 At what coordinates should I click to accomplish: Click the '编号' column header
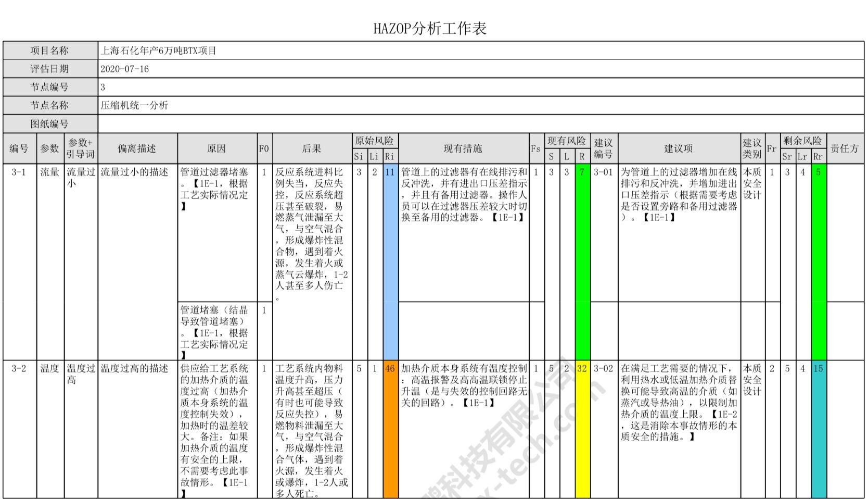tap(20, 148)
